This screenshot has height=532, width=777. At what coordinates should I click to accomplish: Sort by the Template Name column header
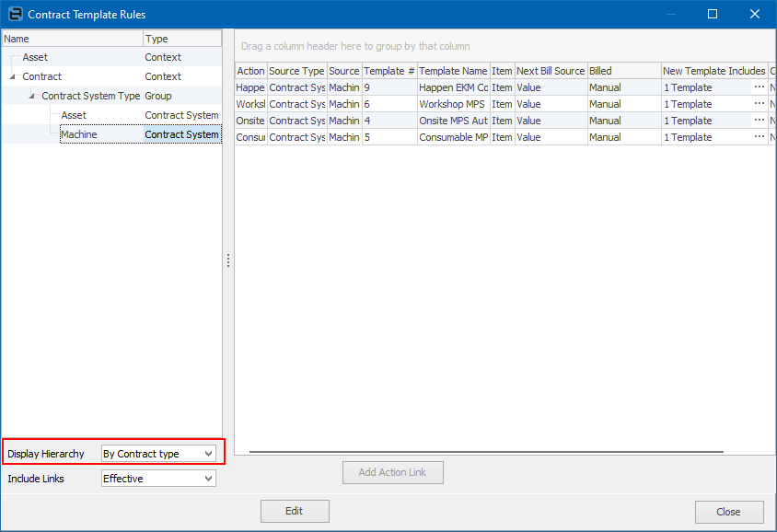coord(452,71)
